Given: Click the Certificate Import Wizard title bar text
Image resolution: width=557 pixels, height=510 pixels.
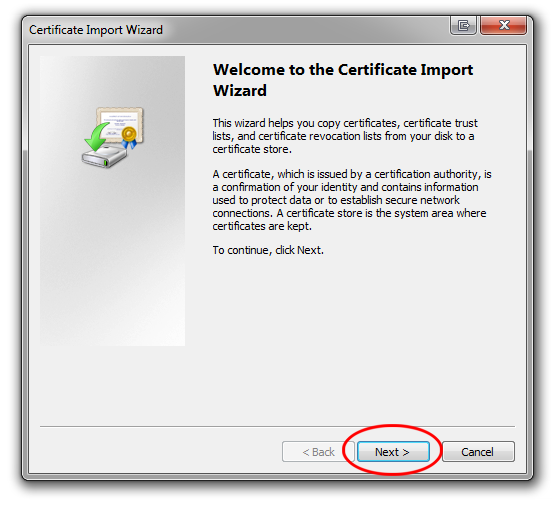Looking at the screenshot, I should tap(96, 30).
